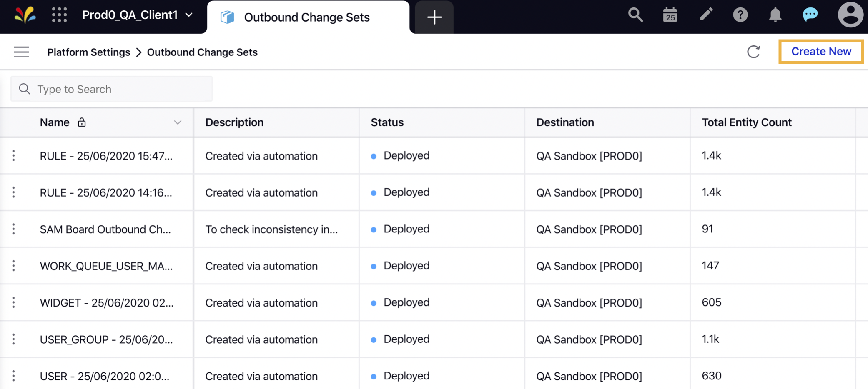Navigate to Platform Settings breadcrumb
This screenshot has height=389, width=868.
tap(88, 52)
